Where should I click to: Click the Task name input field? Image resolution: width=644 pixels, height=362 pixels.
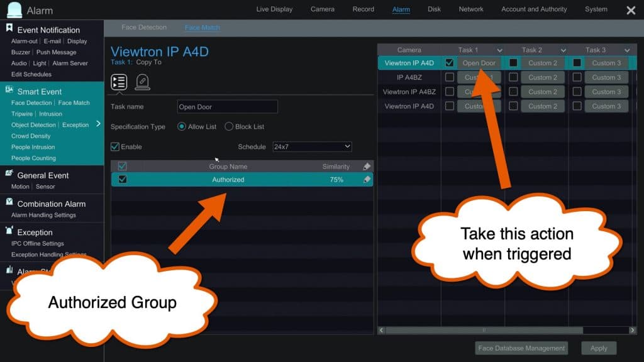coord(227,107)
